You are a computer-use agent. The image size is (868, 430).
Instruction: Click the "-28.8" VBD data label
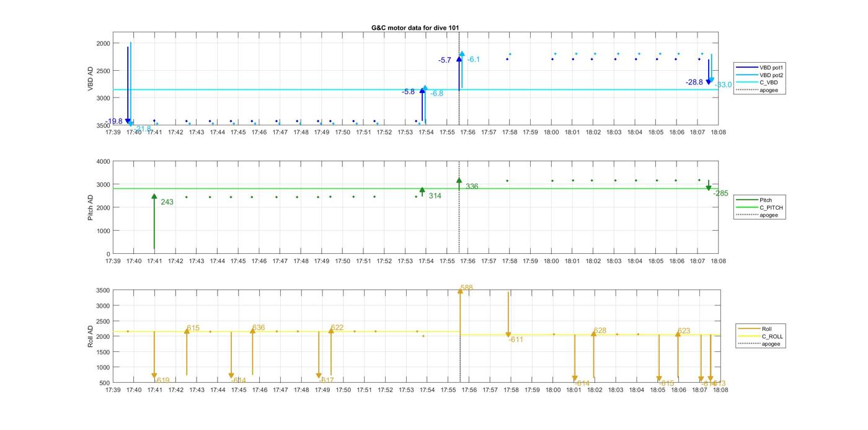694,83
